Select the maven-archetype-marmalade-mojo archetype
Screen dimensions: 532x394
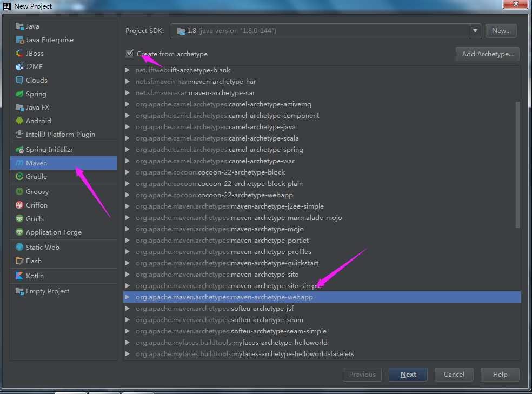tap(322, 218)
